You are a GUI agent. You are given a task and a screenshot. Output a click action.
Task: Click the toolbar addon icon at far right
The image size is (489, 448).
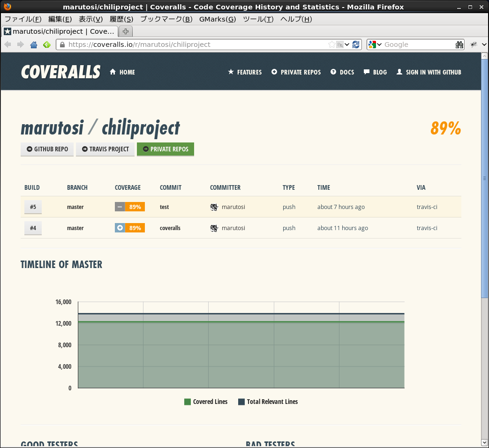[x=474, y=45]
